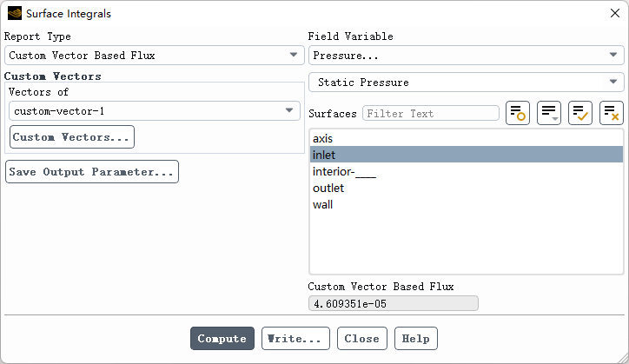Select the inlet surface

324,155
